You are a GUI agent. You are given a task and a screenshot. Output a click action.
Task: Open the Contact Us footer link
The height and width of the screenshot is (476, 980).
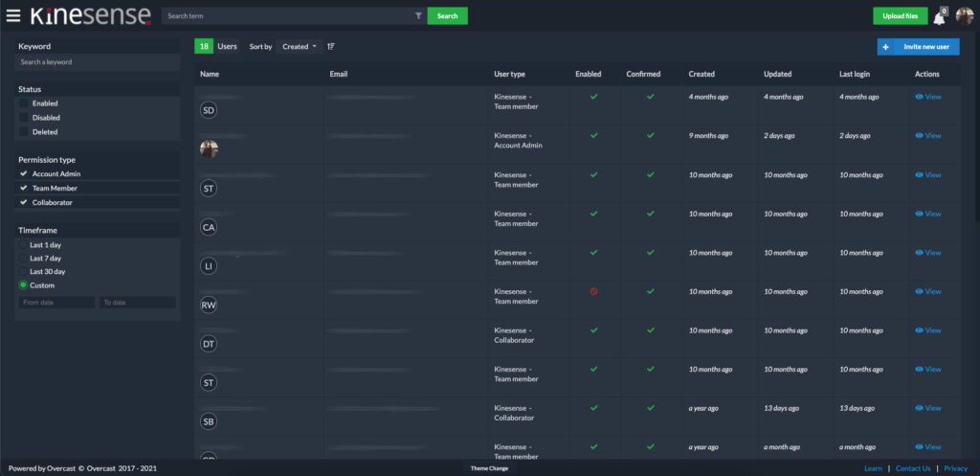(x=913, y=468)
